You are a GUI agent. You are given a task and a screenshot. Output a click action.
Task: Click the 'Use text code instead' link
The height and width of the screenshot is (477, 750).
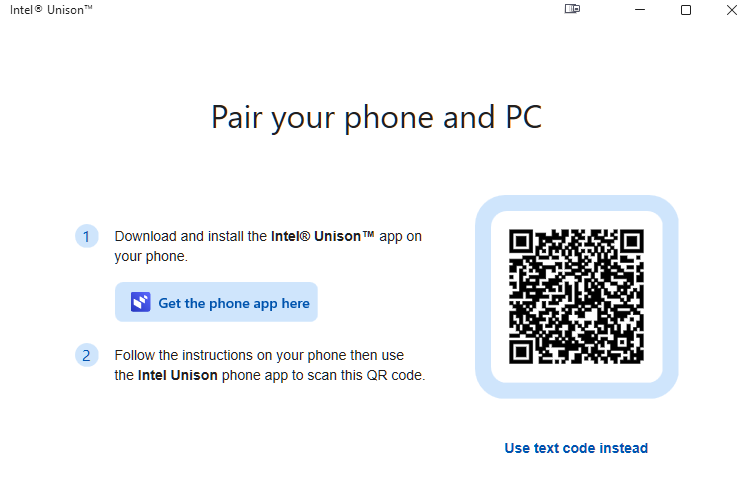(x=576, y=448)
